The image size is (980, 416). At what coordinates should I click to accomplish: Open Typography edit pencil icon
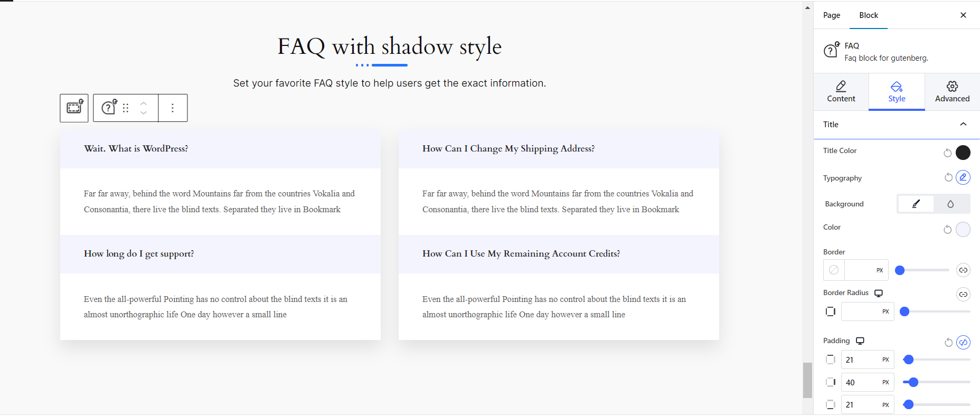(x=963, y=177)
